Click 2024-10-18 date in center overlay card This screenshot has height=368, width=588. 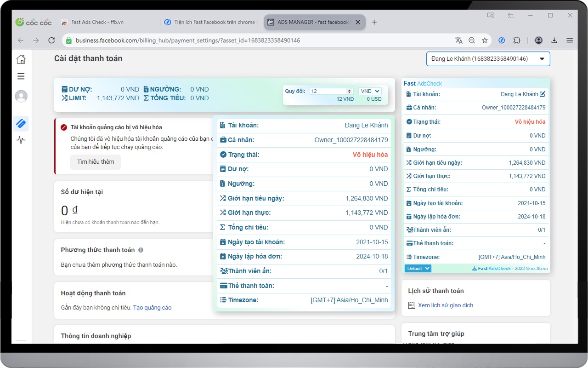click(x=372, y=256)
